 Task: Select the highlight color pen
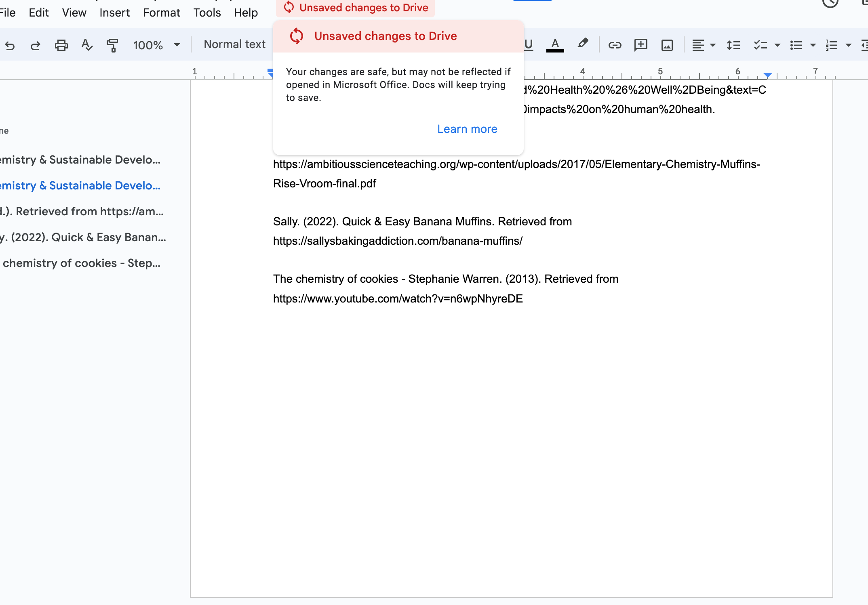coord(582,44)
